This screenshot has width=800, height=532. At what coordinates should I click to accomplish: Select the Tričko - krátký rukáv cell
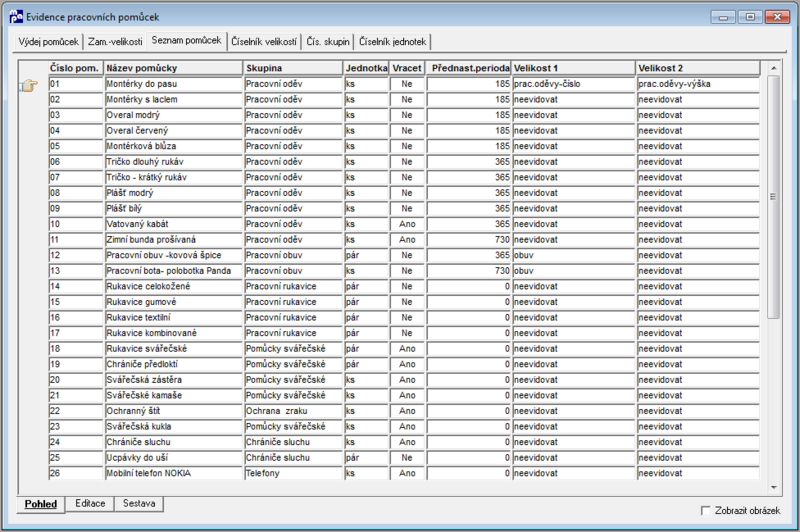[173, 177]
